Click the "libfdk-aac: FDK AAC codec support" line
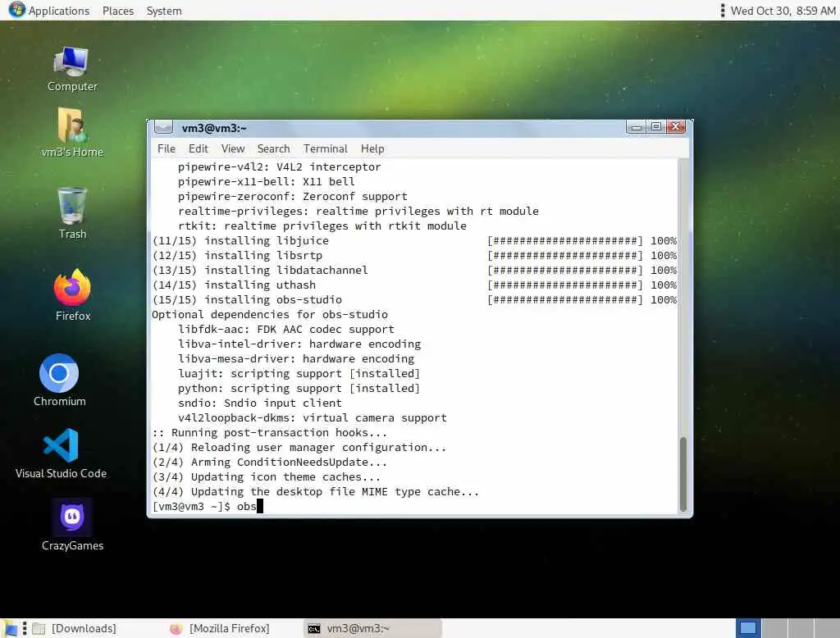The image size is (840, 638). click(x=286, y=330)
